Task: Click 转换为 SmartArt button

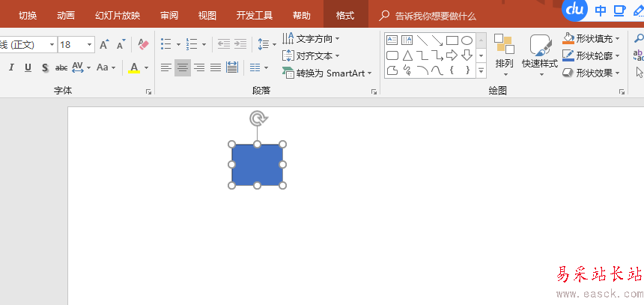Action: (x=327, y=73)
